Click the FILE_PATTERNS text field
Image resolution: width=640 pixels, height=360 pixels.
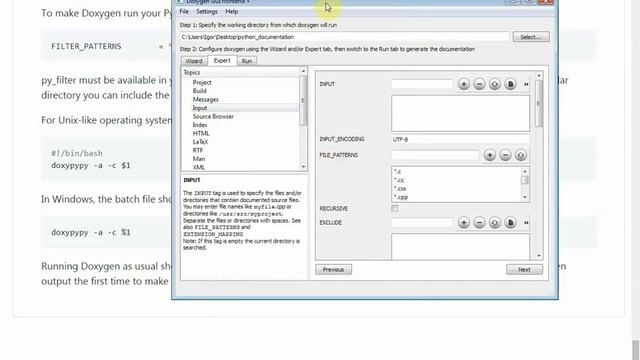[435, 155]
